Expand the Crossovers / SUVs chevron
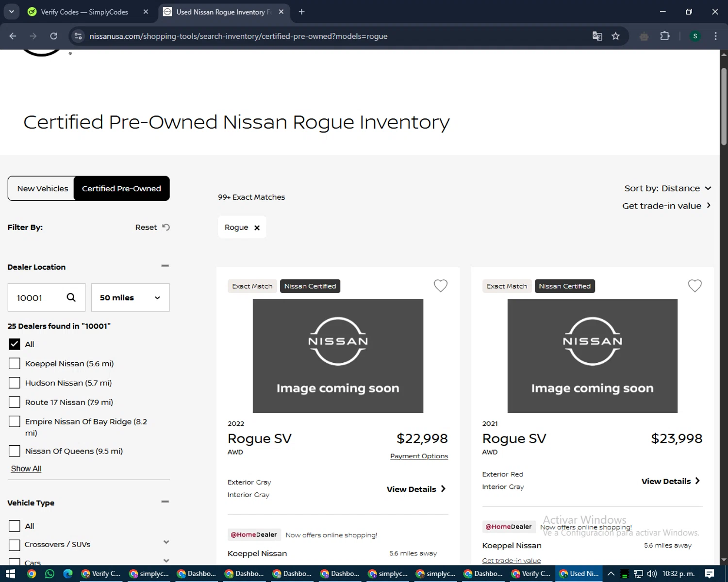 tap(166, 542)
